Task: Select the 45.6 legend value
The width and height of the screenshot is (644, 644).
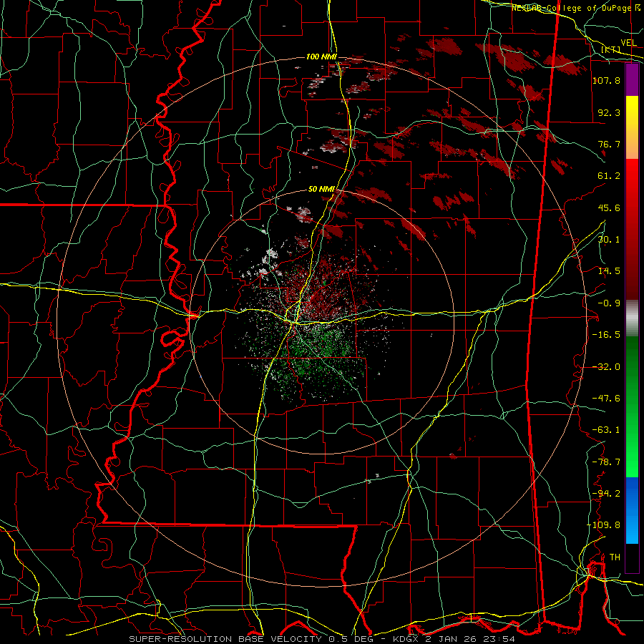Action: click(609, 208)
